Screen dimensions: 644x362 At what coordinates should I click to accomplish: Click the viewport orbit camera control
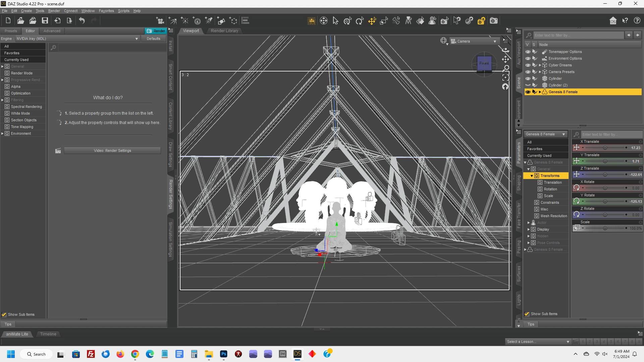click(x=505, y=50)
